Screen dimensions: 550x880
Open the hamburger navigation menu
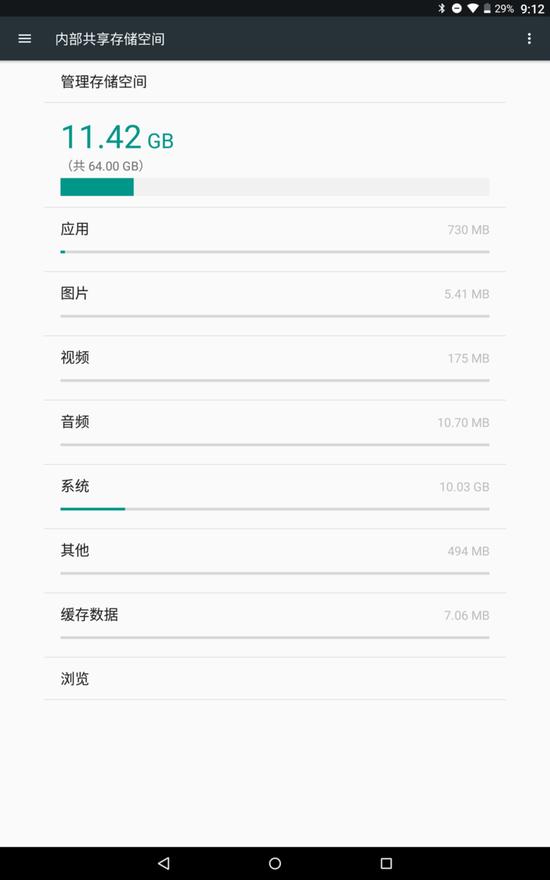[x=25, y=39]
